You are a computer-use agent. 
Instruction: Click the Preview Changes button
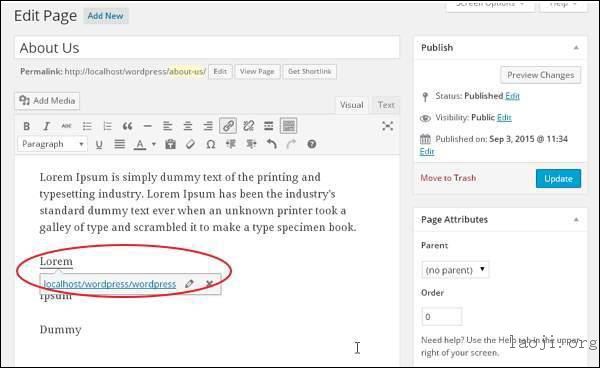click(540, 75)
